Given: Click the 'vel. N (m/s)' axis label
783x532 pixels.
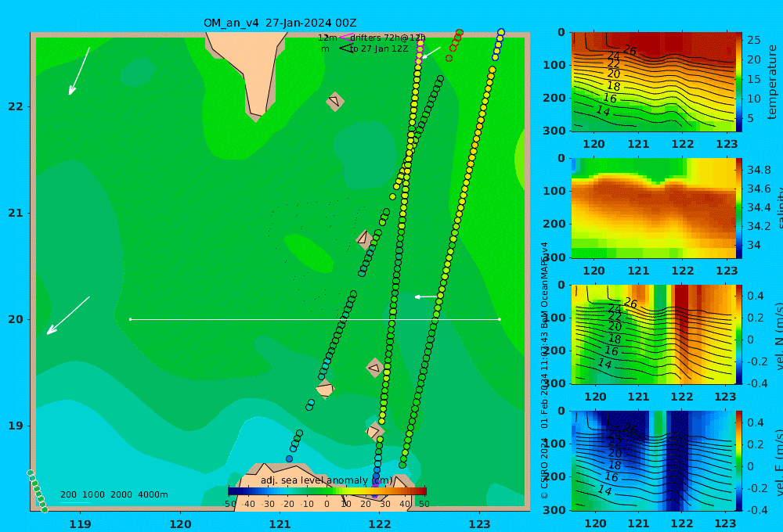Looking at the screenshot, I should (x=778, y=336).
